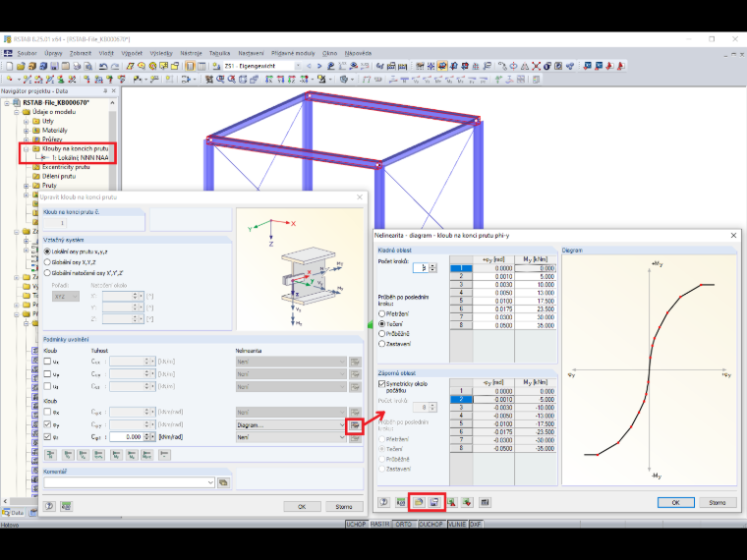Image resolution: width=747 pixels, height=560 pixels.
Task: Expand Materiály tree node
Action: point(27,130)
